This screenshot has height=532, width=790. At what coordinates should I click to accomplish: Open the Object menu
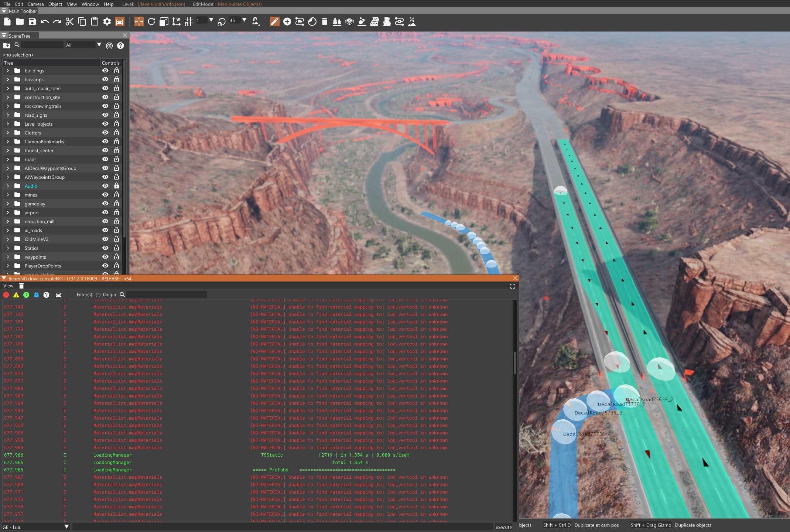tap(55, 4)
